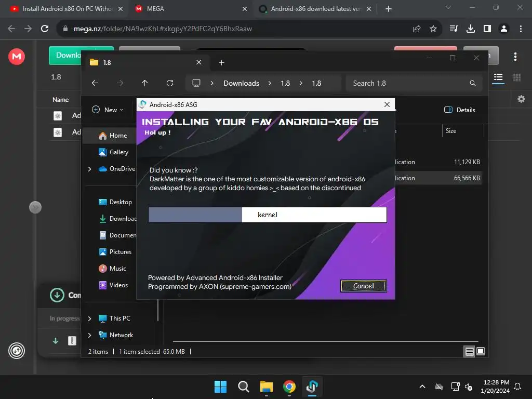
Task: Open Downloads folder in the sidebar
Action: (x=117, y=219)
